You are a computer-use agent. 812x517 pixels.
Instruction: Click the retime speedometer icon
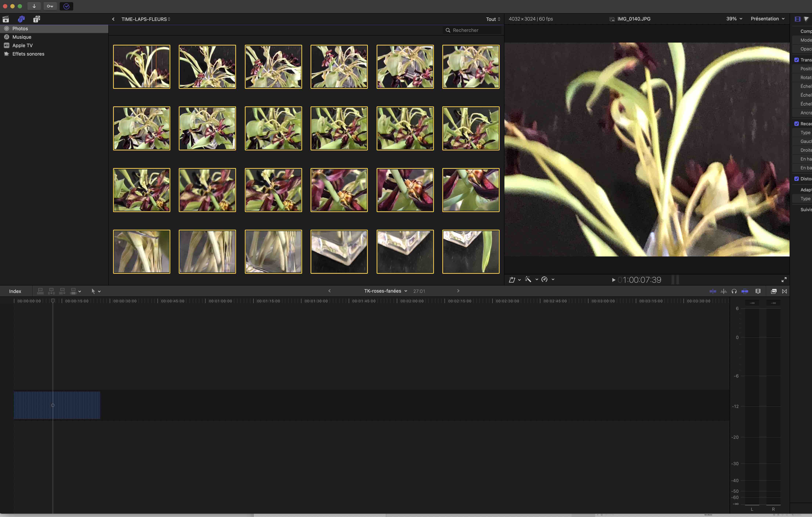pyautogui.click(x=544, y=279)
